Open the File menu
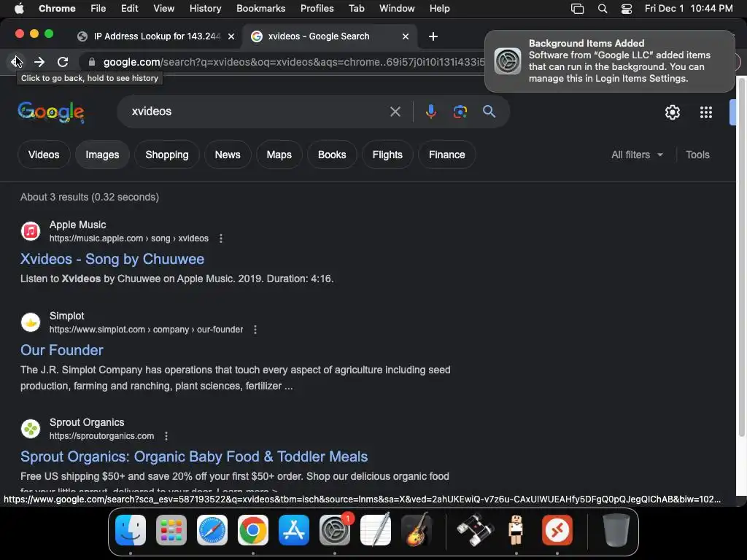 pyautogui.click(x=98, y=8)
